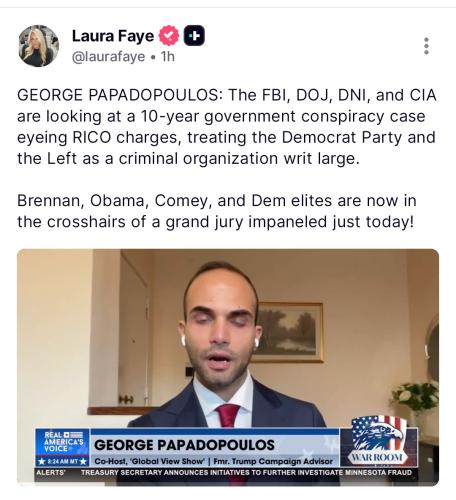The height and width of the screenshot is (500, 456).
Task: Click the black plus subscriber badge
Action: [194, 35]
